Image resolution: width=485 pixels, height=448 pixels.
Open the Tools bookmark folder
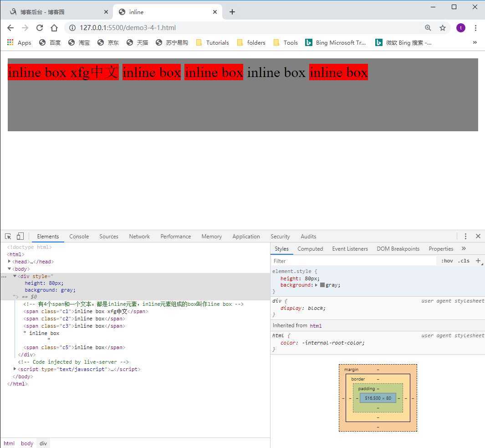(286, 42)
